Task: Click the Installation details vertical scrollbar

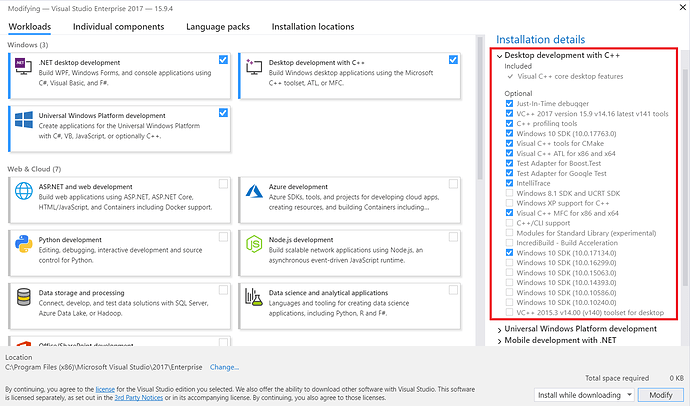Action: click(x=686, y=176)
